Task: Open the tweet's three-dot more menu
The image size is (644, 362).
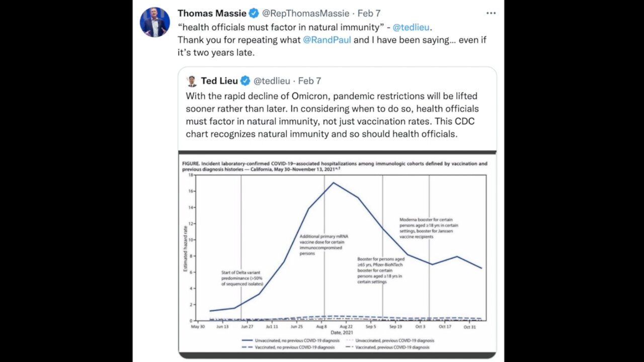Action: [491, 13]
